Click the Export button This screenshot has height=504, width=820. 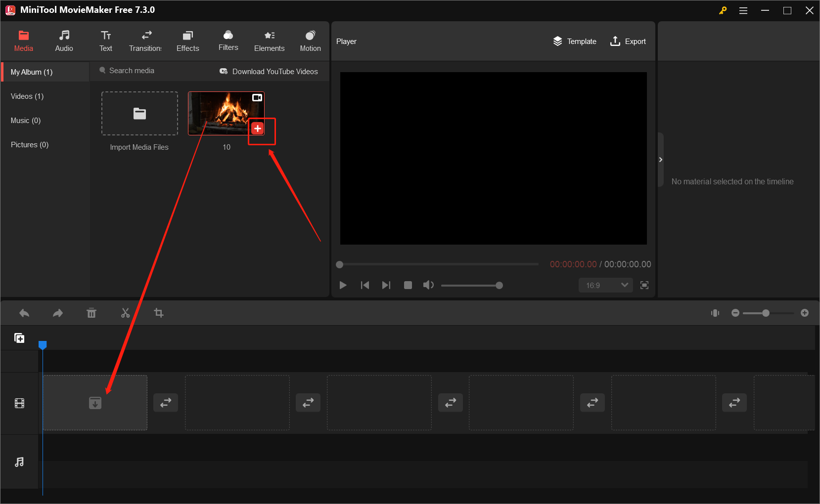point(628,42)
